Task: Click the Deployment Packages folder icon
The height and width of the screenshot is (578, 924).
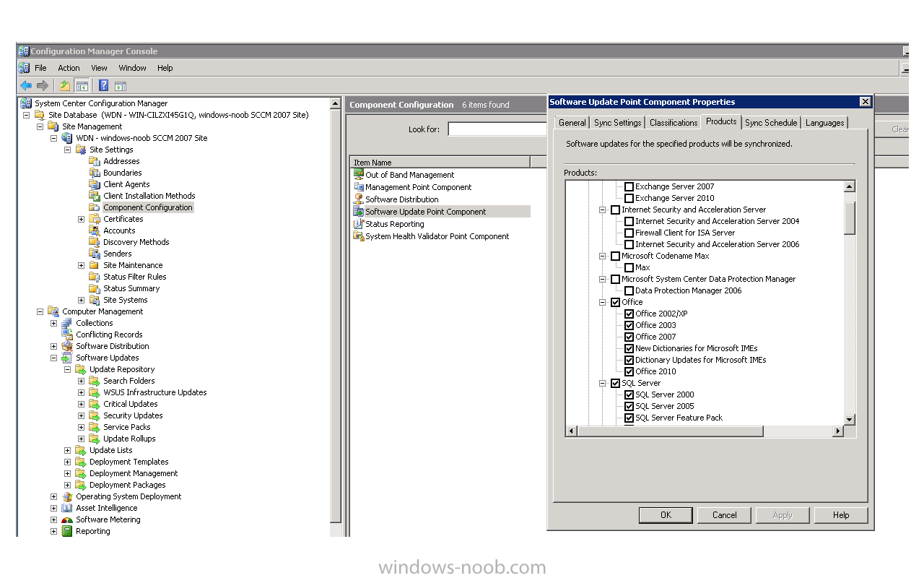Action: (81, 485)
